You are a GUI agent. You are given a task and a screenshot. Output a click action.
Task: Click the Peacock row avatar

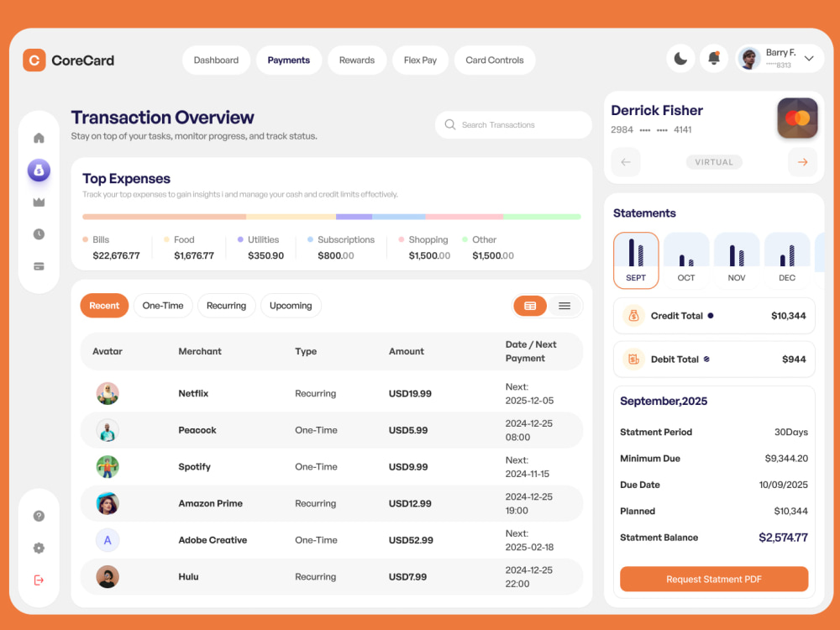tap(108, 430)
